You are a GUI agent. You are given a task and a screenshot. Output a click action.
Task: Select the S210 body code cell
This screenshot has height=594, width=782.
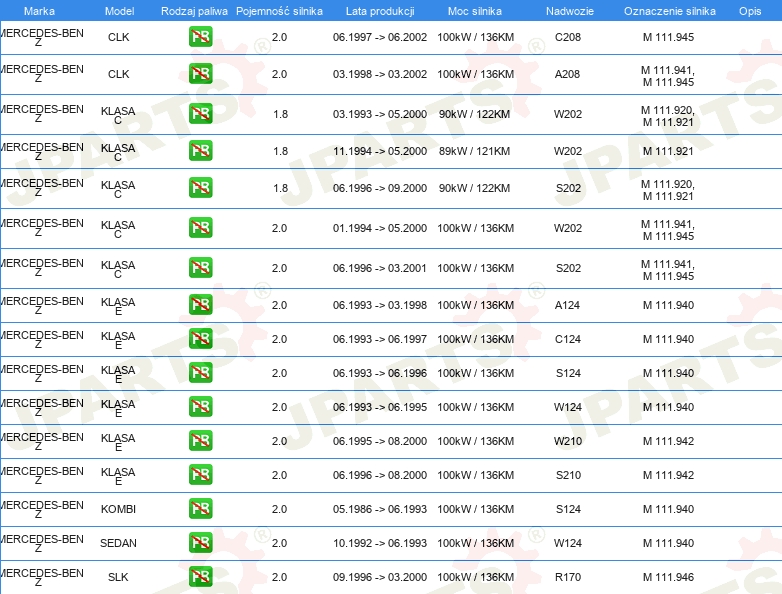pyautogui.click(x=568, y=474)
